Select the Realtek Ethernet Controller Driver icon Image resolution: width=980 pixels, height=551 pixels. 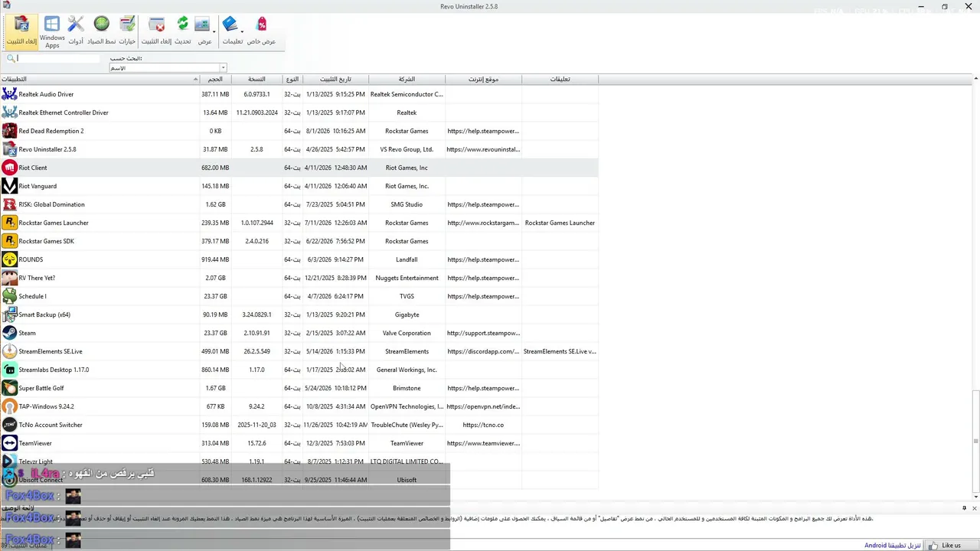(x=9, y=112)
